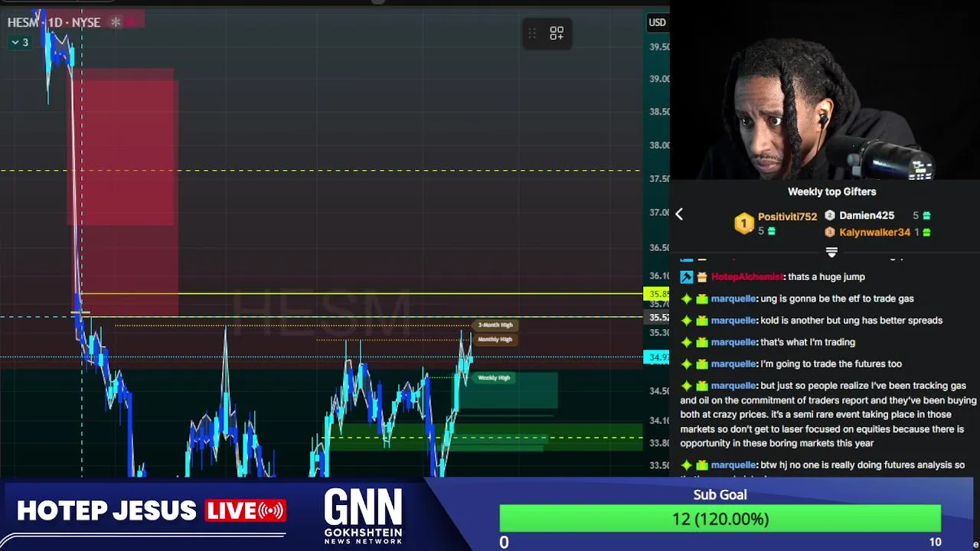Click the gift icon beside Damien425's count
The image size is (980, 551).
(x=926, y=216)
